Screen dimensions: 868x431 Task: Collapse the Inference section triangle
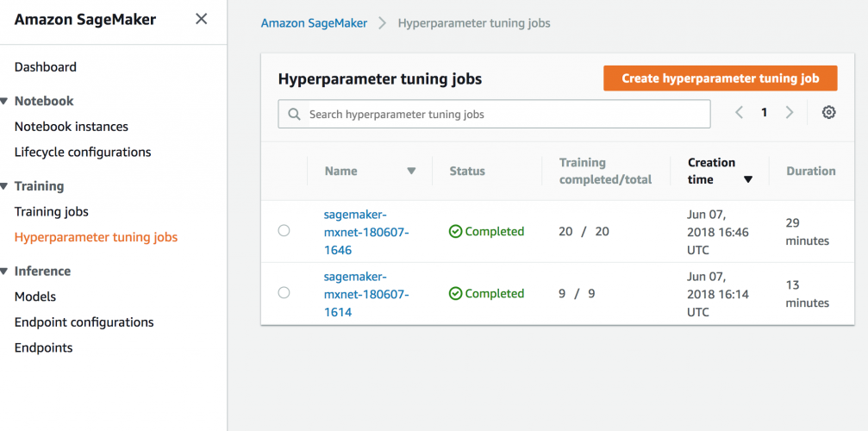pyautogui.click(x=3, y=272)
